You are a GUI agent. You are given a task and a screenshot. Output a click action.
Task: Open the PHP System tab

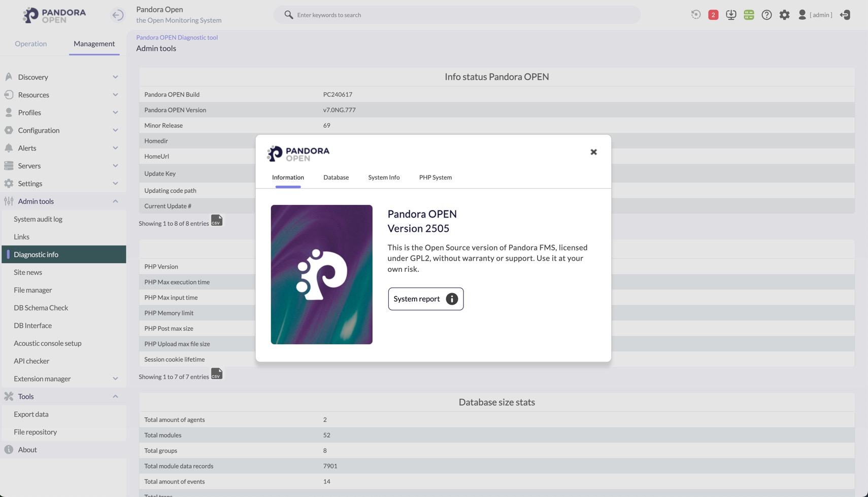pos(435,177)
